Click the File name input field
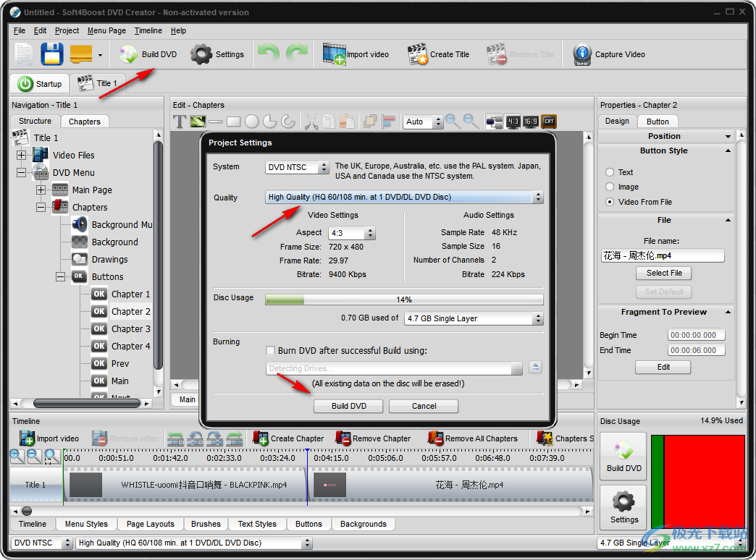The height and width of the screenshot is (560, 756). tap(663, 255)
